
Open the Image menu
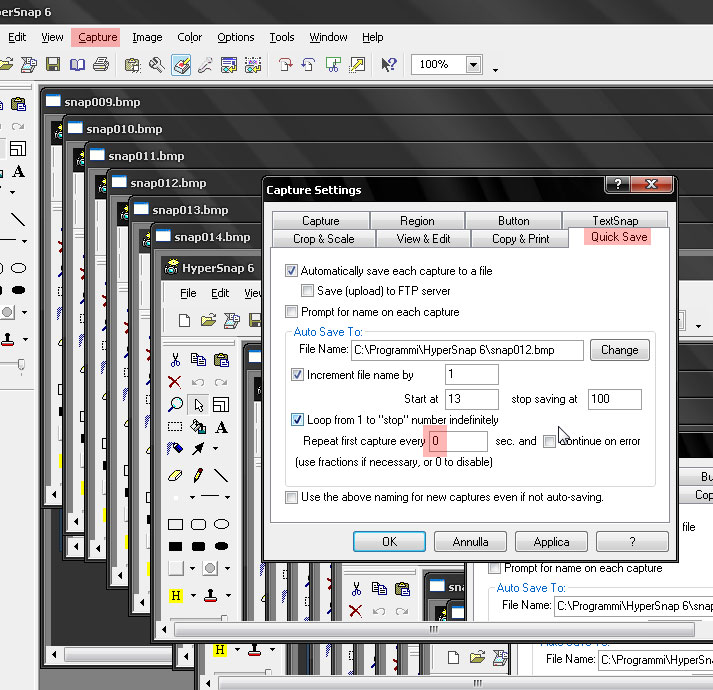147,37
